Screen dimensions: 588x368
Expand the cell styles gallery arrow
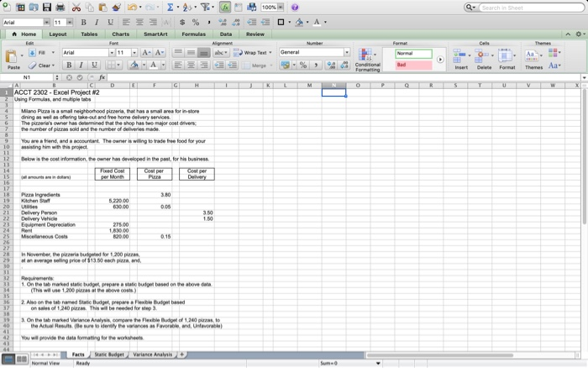coord(440,60)
